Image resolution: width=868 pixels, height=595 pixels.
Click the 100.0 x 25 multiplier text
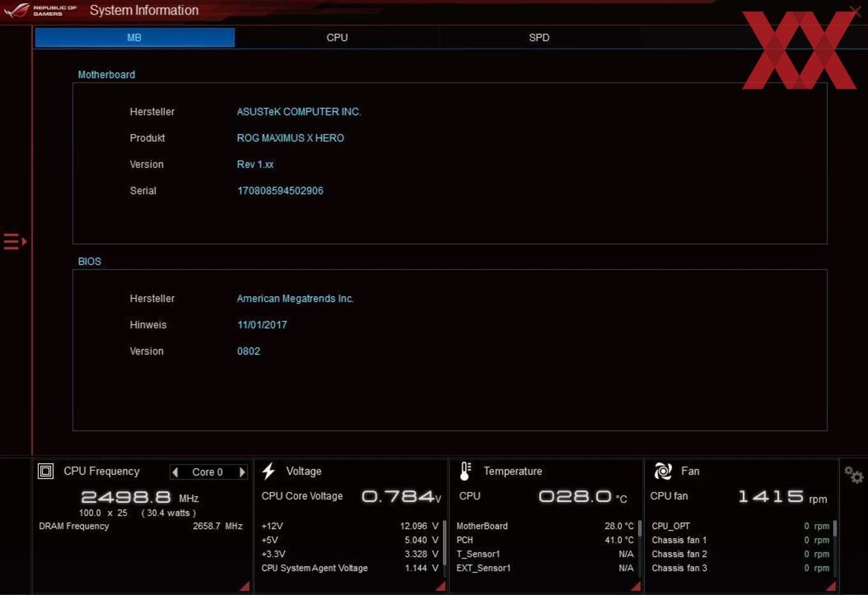point(103,513)
